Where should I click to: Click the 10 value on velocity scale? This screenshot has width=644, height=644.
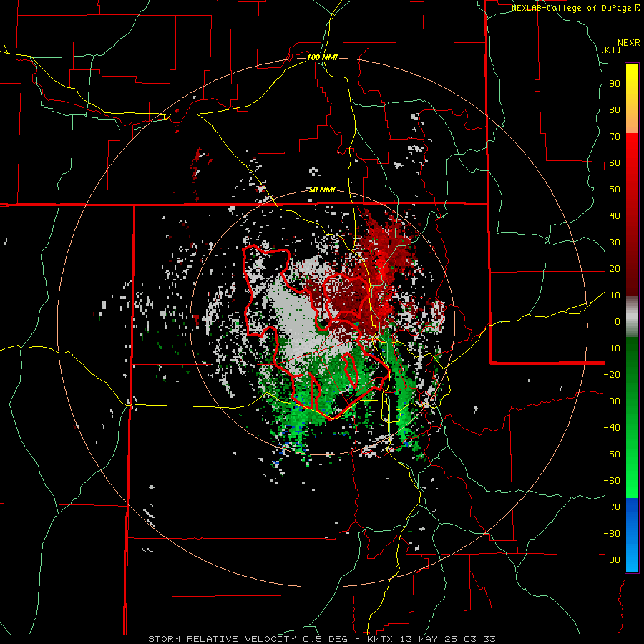pos(615,296)
